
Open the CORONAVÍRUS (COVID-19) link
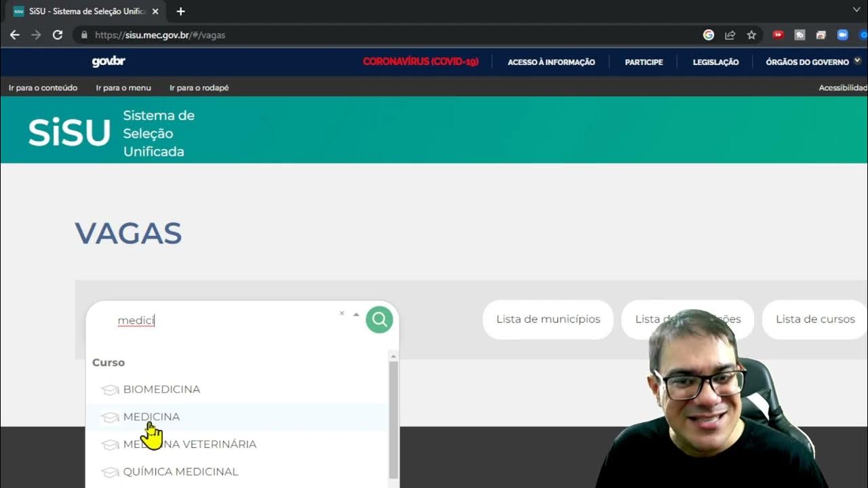[x=420, y=62]
